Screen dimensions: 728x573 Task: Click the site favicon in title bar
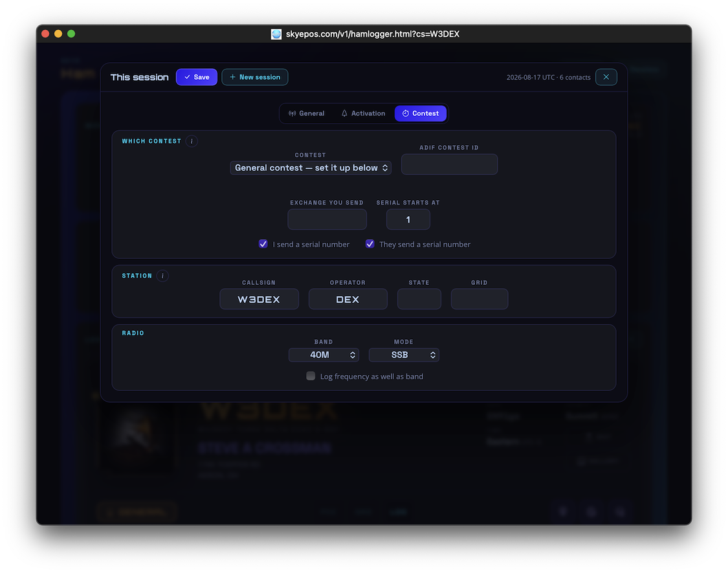point(276,34)
